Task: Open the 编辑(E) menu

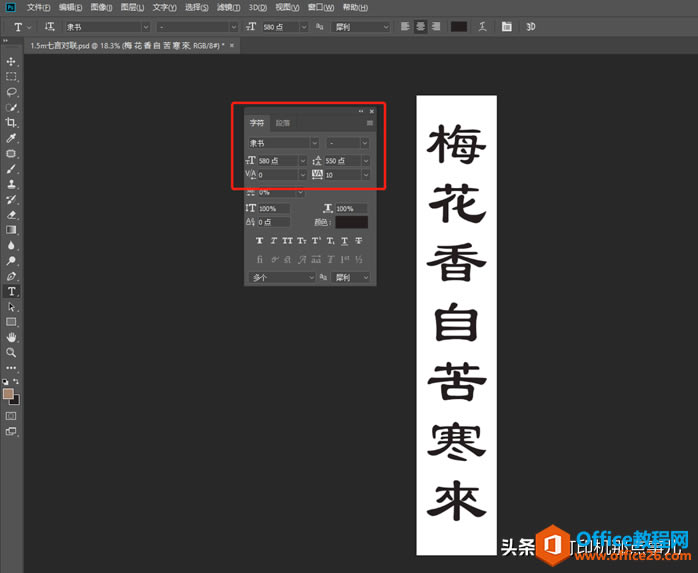Action: (x=70, y=8)
